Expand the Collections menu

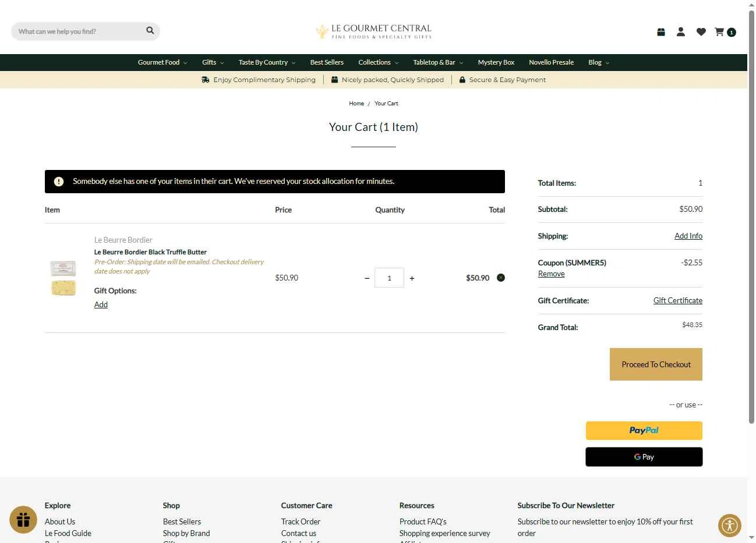click(379, 62)
